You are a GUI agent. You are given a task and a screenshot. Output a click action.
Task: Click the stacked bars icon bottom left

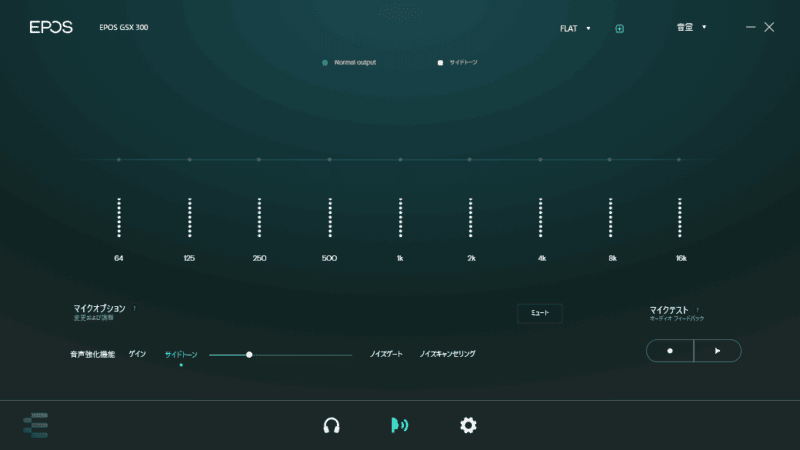pos(35,425)
